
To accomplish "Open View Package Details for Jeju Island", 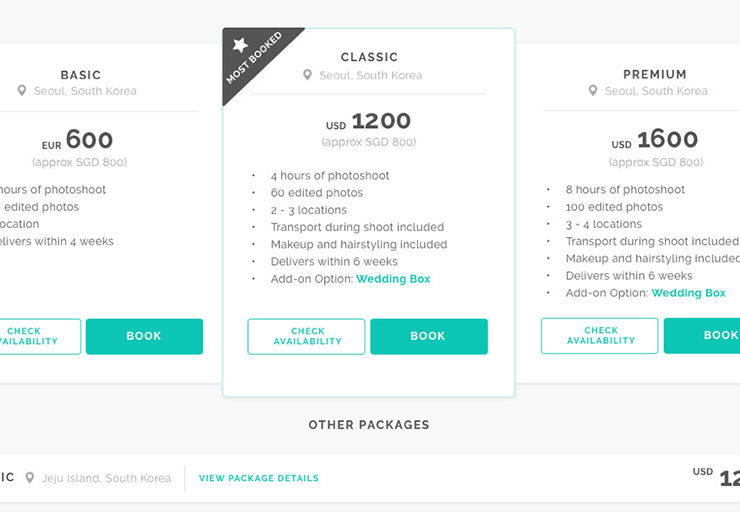I will coord(259,478).
